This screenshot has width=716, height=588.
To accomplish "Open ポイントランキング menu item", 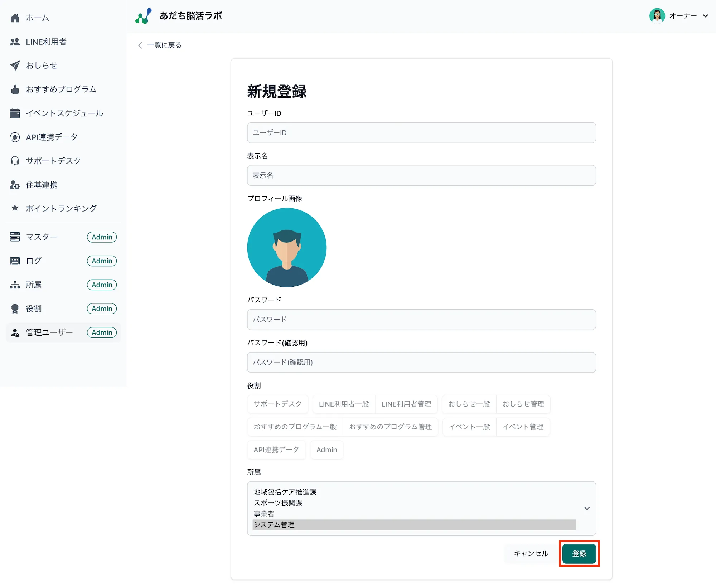I will point(63,208).
